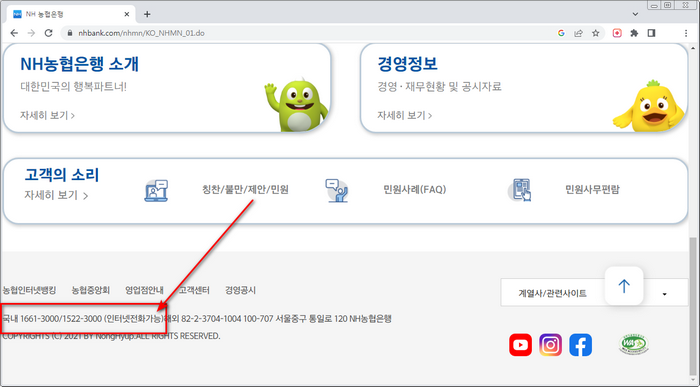The height and width of the screenshot is (387, 700).
Task: Open the 칭찬/불만/제안/민원 icon
Action: pos(156,191)
